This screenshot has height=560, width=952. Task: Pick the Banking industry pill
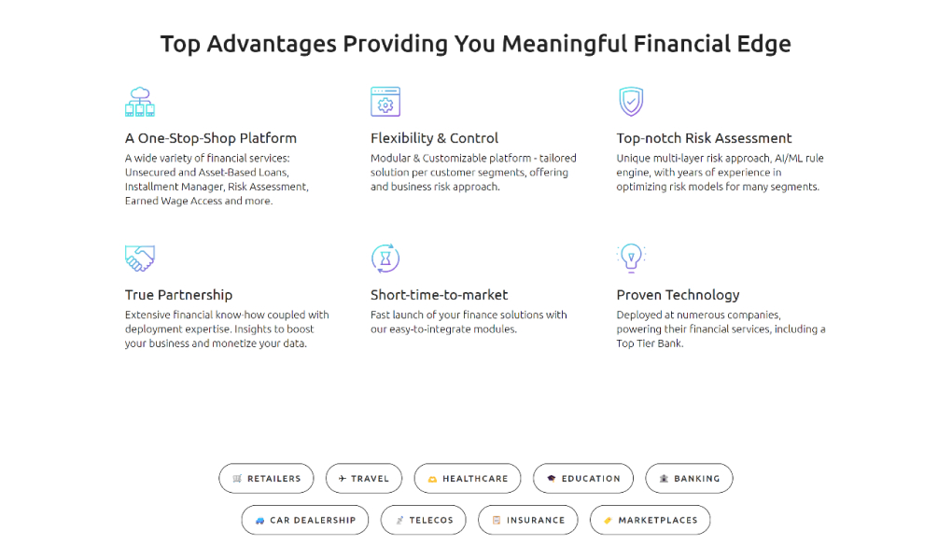(x=689, y=479)
